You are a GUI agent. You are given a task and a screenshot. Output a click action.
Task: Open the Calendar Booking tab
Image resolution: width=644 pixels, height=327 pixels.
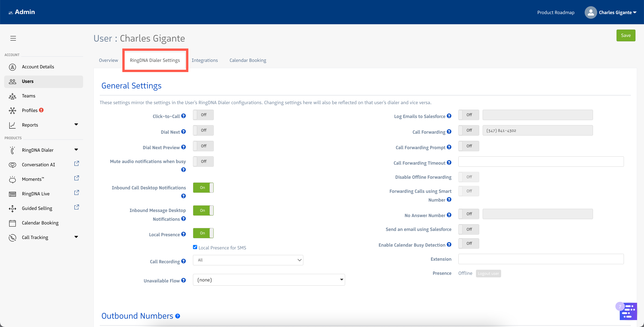coord(248,60)
